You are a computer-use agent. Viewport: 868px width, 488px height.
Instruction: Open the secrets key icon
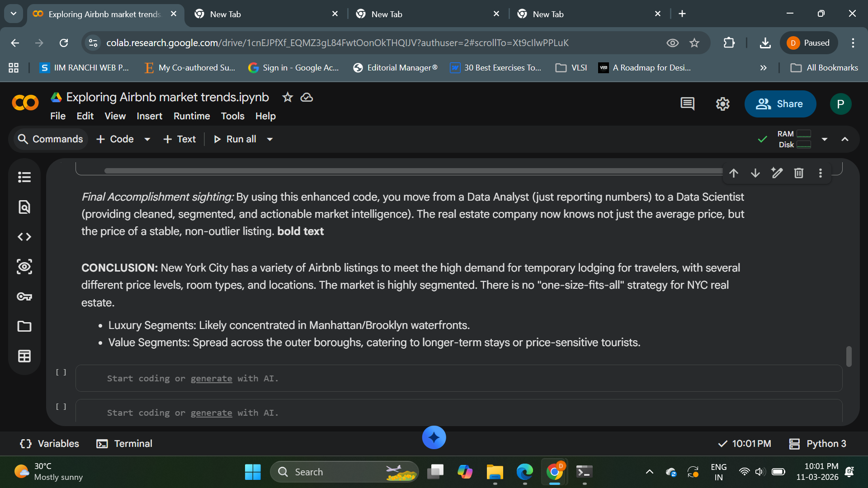24,296
